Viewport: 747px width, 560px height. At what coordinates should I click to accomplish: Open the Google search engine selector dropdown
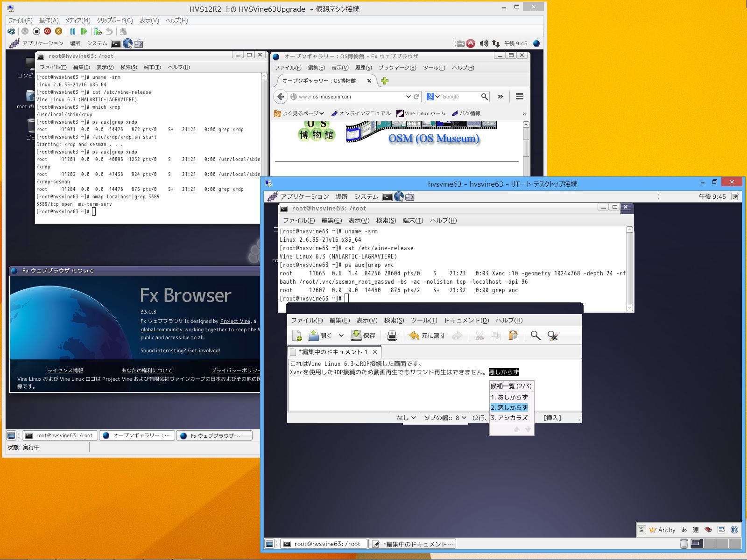pos(433,97)
